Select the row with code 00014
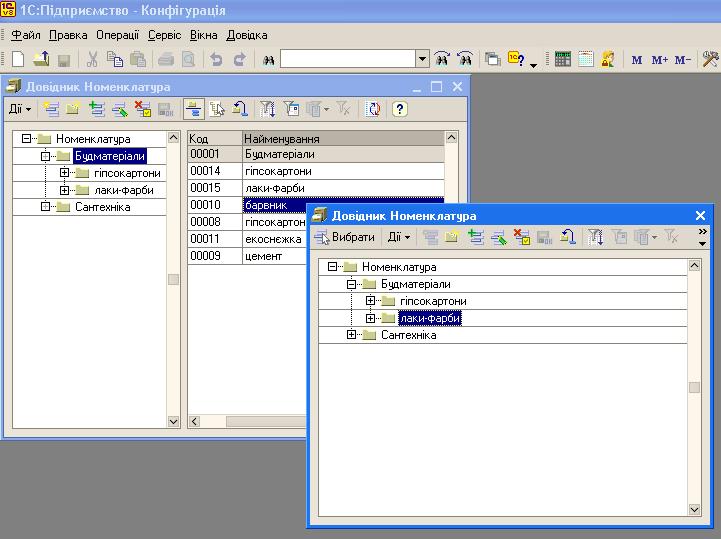 coord(316,171)
